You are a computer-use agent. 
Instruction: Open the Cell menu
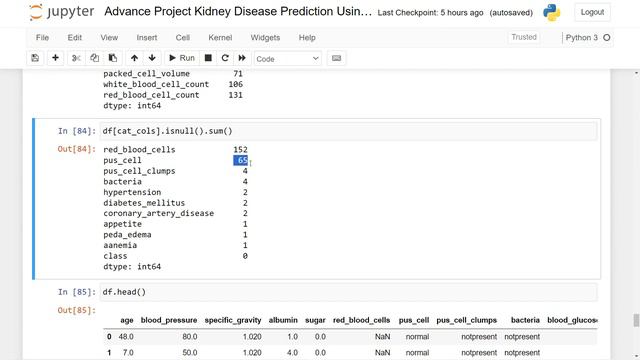pos(182,38)
